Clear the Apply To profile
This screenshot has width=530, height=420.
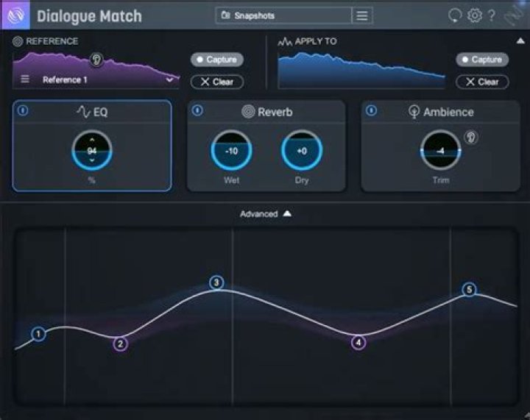point(482,82)
